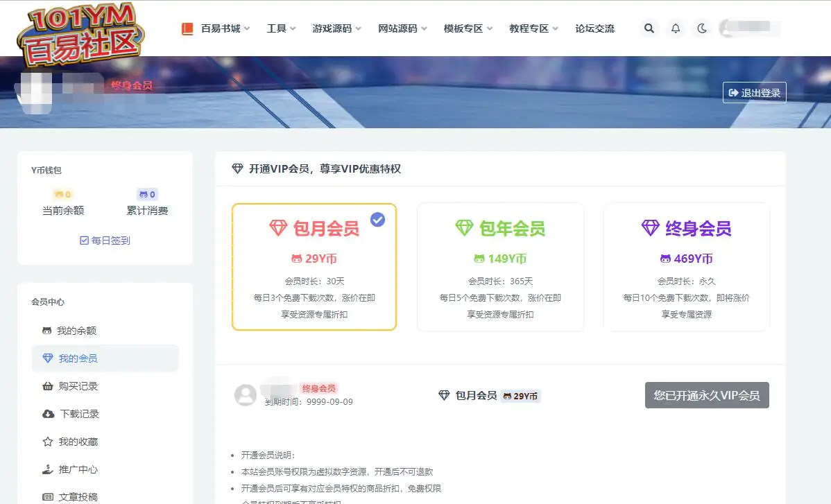Click the 本站会员账号权限为虚拟数字资源 note
Viewport: 831px width, 504px height.
coord(337,471)
